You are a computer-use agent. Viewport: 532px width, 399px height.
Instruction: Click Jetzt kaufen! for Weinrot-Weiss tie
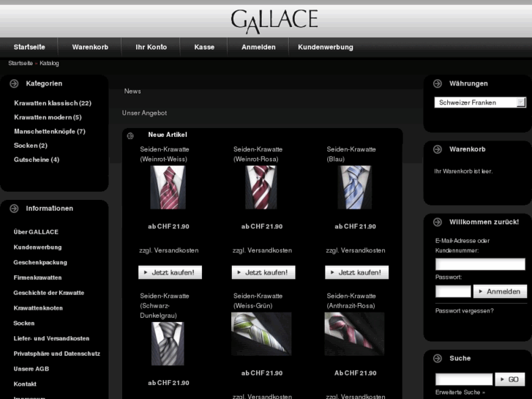click(170, 272)
